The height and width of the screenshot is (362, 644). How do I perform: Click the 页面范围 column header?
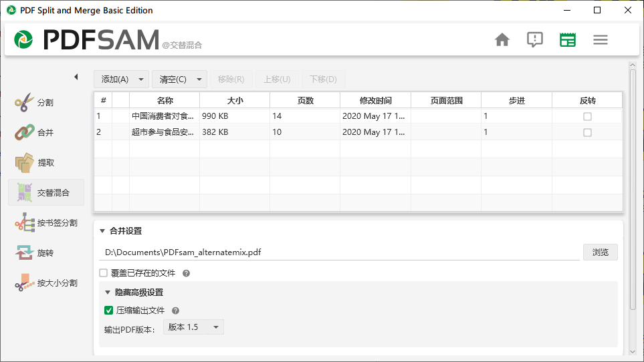446,100
